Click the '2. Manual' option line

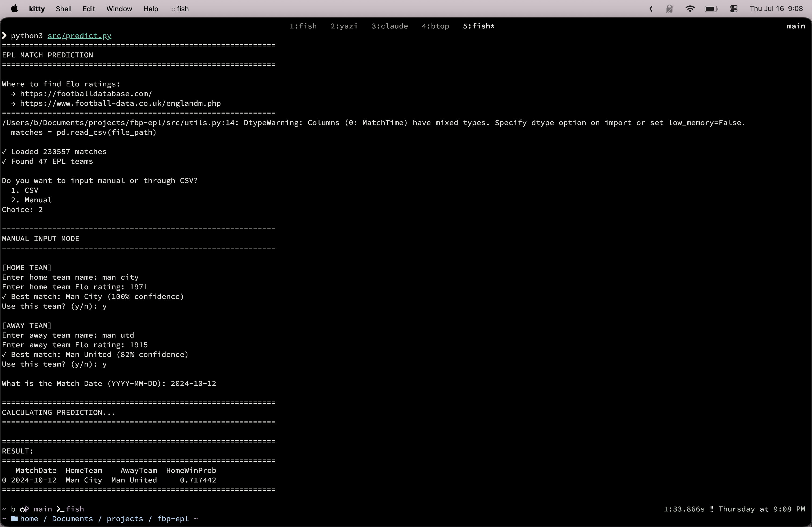click(x=31, y=200)
